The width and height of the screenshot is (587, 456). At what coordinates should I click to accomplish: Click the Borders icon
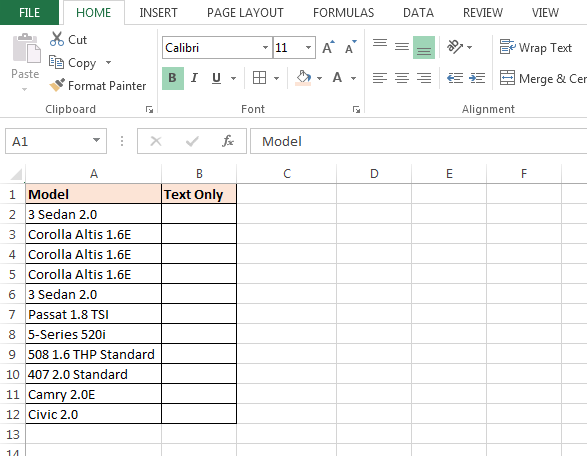coord(259,78)
